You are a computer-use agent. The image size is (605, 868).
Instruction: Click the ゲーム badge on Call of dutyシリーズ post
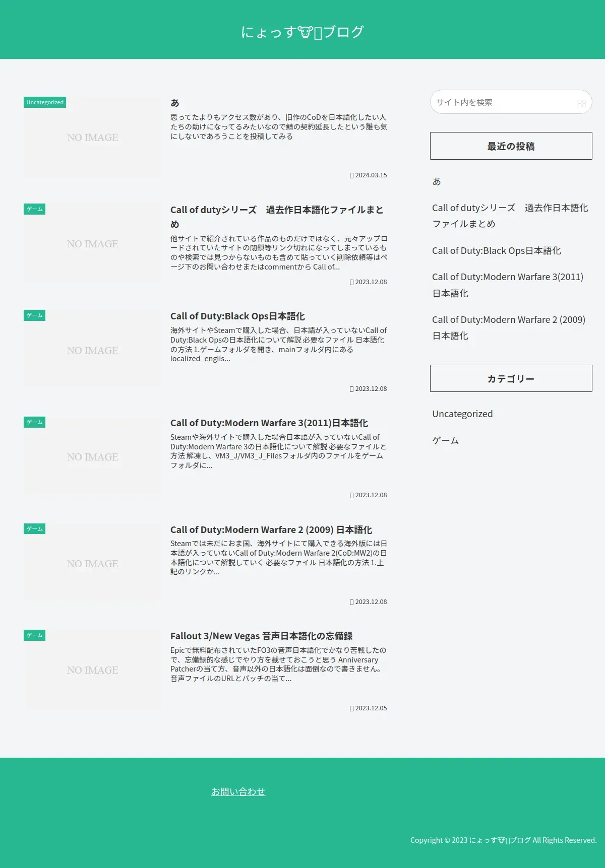34,209
